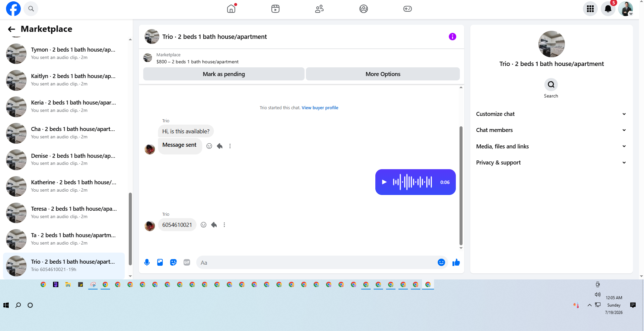The width and height of the screenshot is (644, 331).
Task: Open more options for the 6054610021 message
Action: (x=224, y=225)
